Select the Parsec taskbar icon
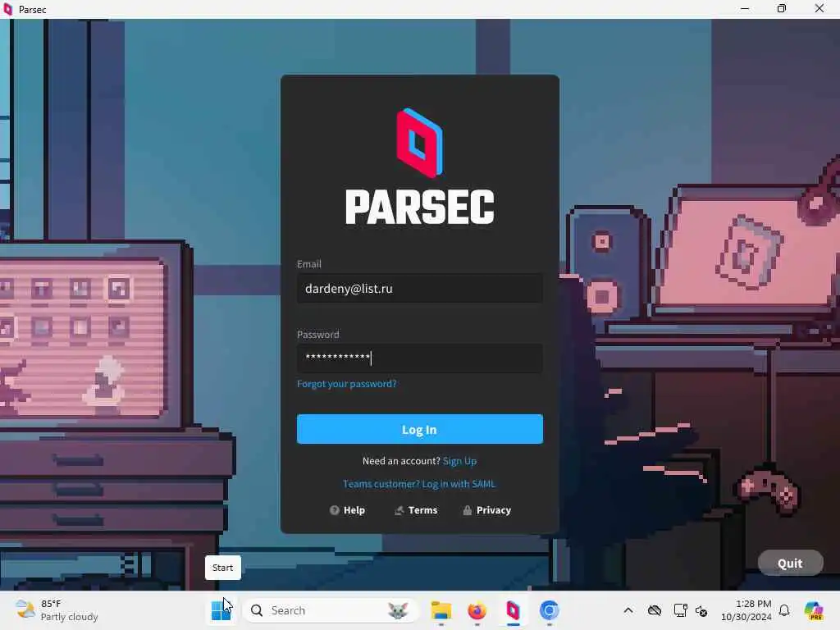This screenshot has height=630, width=840. (513, 610)
